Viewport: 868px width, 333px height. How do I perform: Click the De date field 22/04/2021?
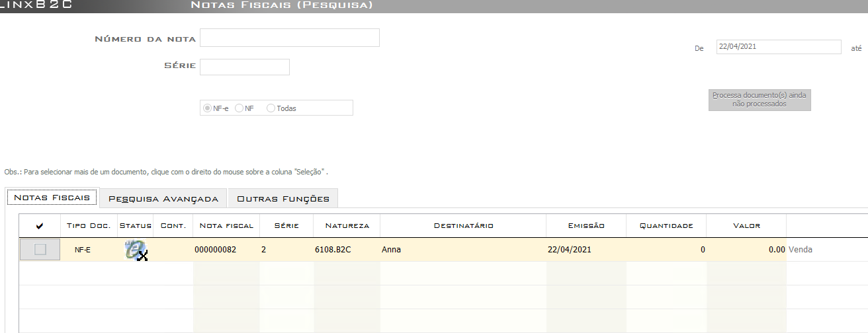[x=778, y=47]
